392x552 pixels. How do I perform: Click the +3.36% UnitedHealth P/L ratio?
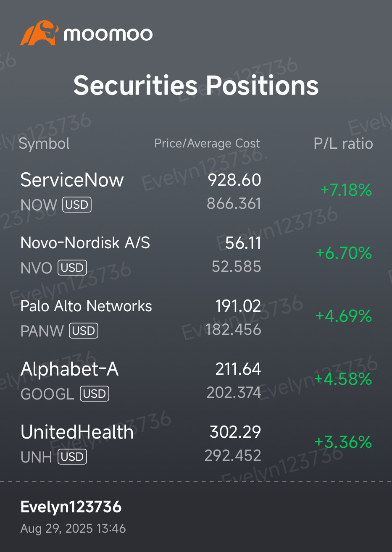click(343, 442)
